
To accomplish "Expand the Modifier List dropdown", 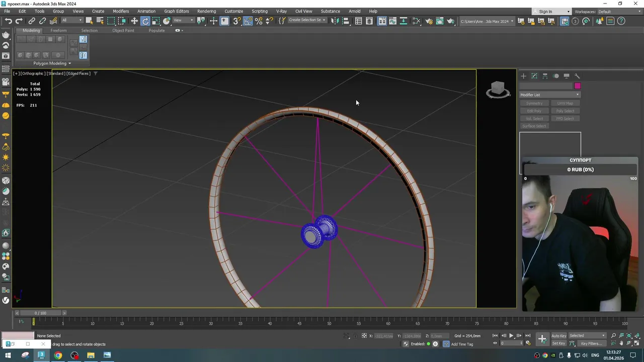I will (x=550, y=95).
